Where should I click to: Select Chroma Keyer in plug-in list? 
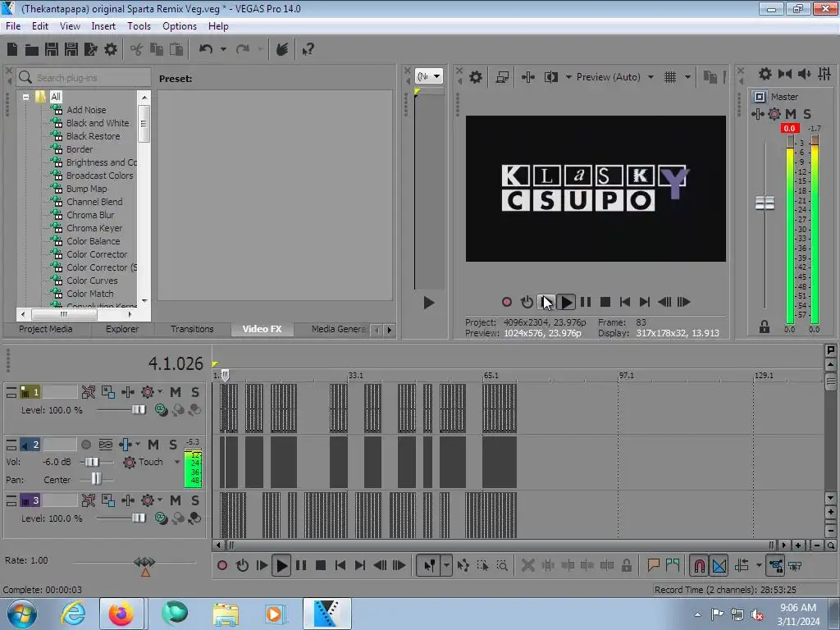pos(94,228)
